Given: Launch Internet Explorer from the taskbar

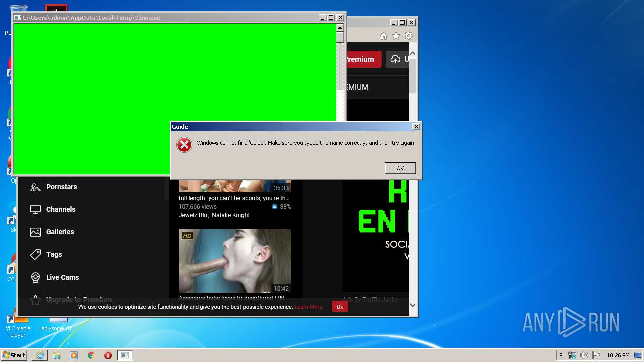Looking at the screenshot, I should click(40, 355).
